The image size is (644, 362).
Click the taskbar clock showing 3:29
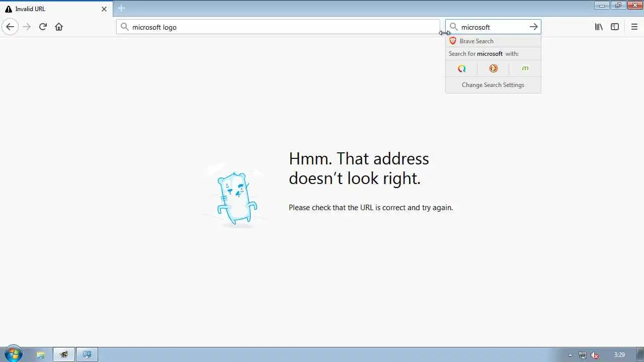619,355
